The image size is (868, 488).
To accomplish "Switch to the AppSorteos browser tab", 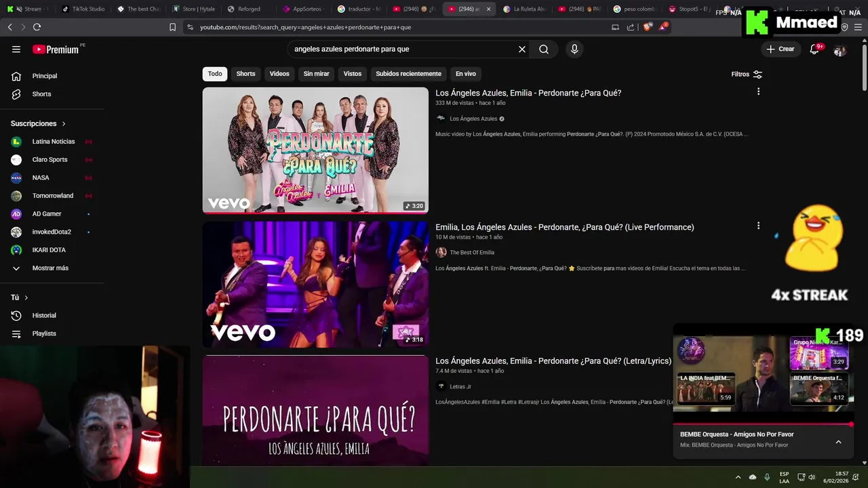I will (x=304, y=9).
